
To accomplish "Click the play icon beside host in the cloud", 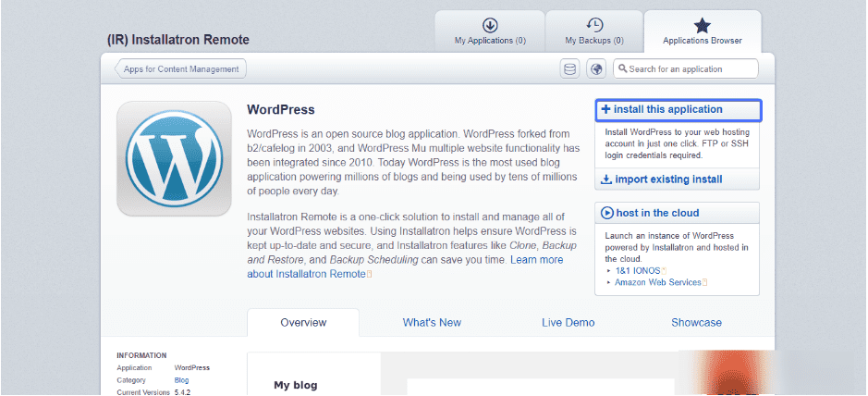I will click(607, 213).
